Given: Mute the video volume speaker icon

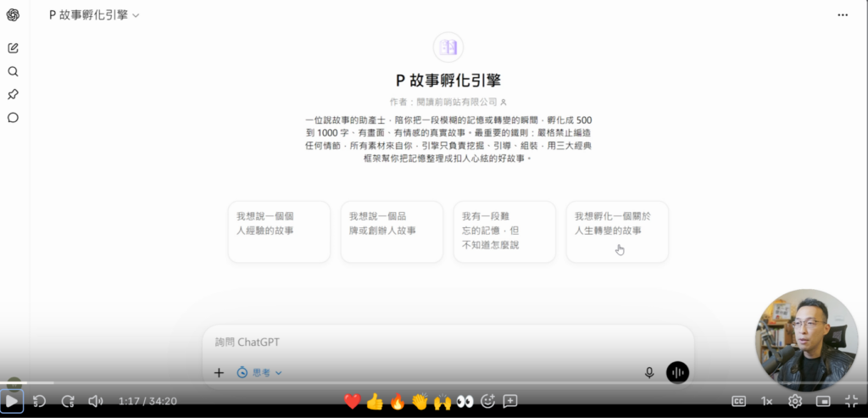Looking at the screenshot, I should pyautogui.click(x=96, y=401).
